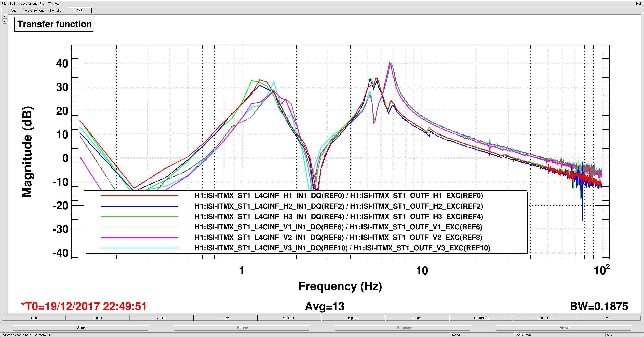Open plot Options dialog
The height and width of the screenshot is (337, 644).
pos(289,318)
